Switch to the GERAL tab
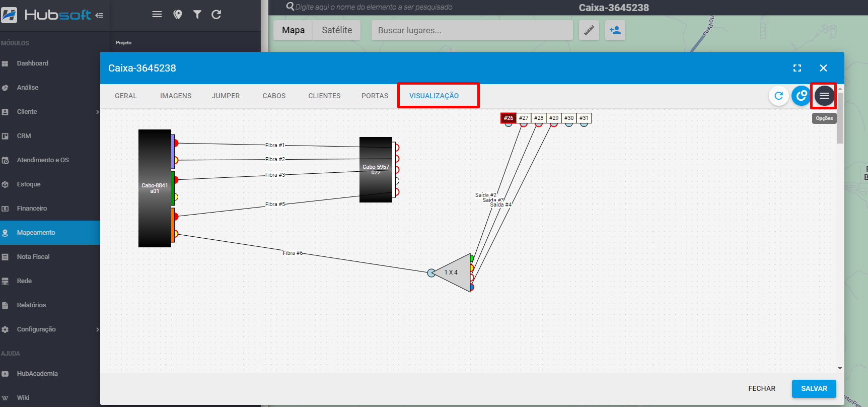This screenshot has height=407, width=868. tap(126, 96)
